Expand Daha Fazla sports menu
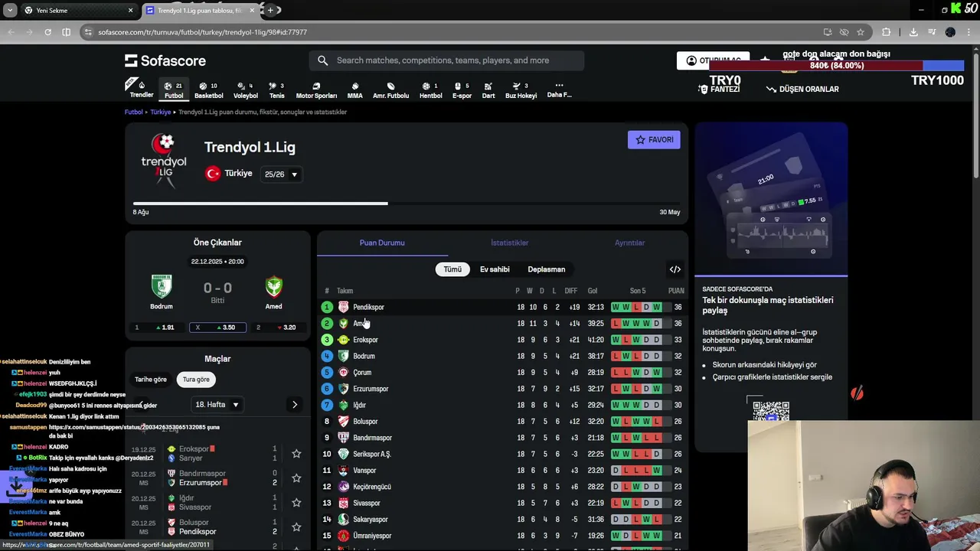Screen dimensions: 980x551 point(559,90)
